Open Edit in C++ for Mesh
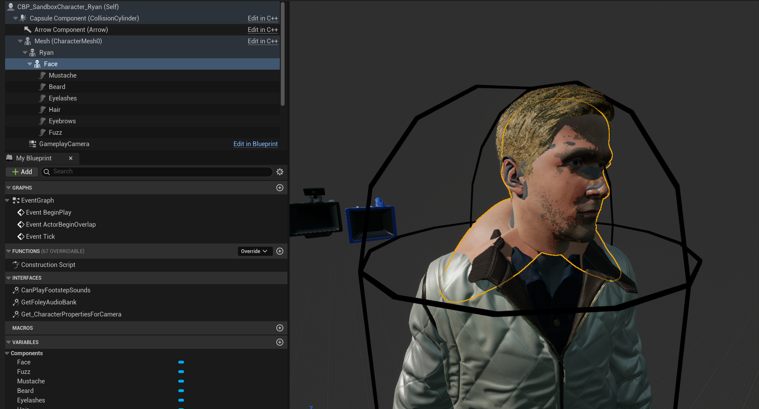The width and height of the screenshot is (759, 409). [263, 41]
